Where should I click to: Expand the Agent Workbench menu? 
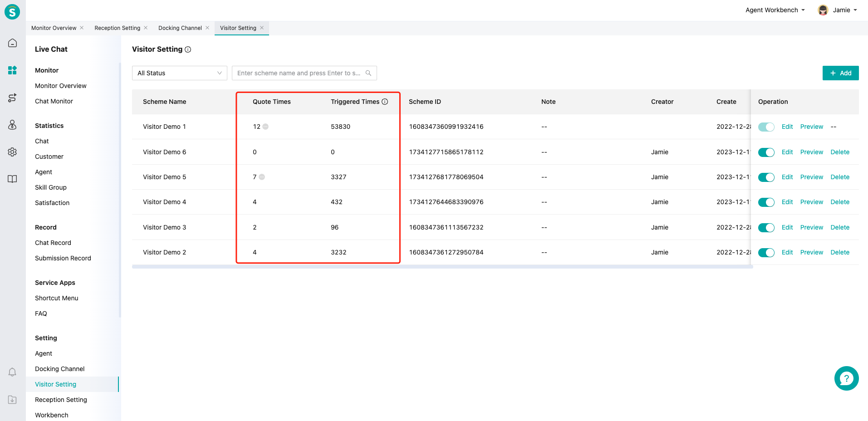775,10
